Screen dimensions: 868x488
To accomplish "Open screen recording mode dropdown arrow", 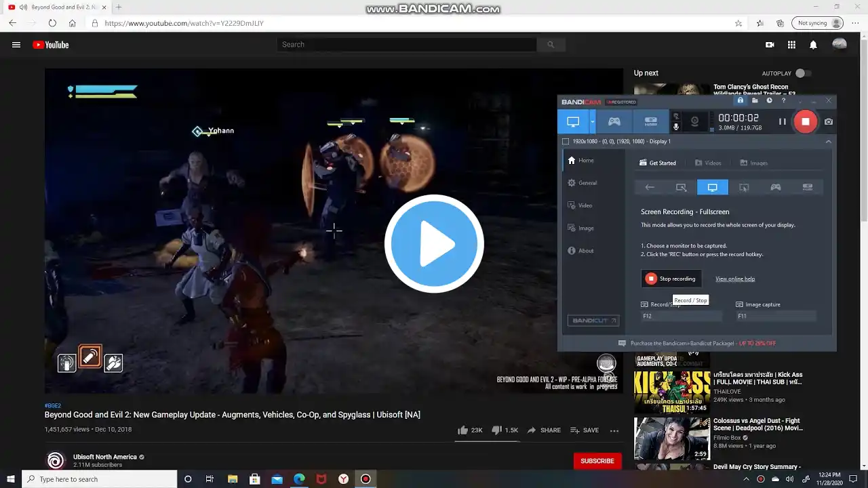I will pos(593,122).
